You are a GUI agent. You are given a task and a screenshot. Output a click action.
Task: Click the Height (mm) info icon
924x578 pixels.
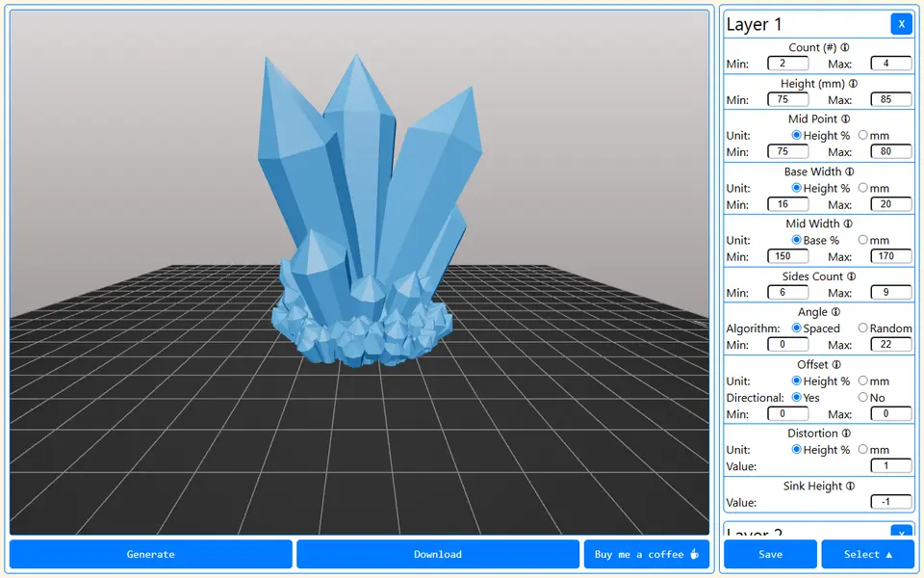[853, 84]
